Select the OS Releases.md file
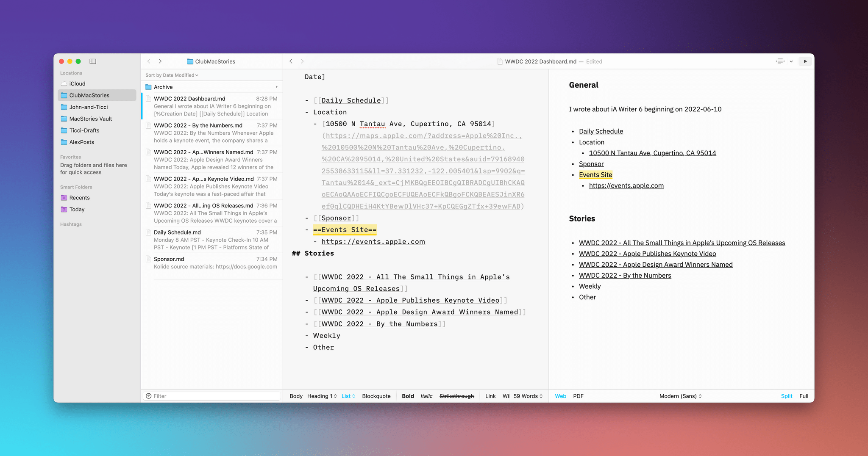 pos(211,213)
